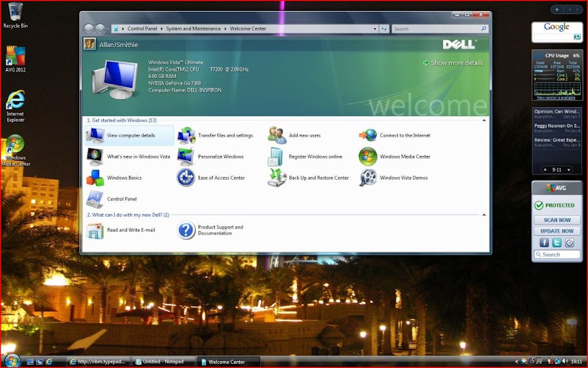Open Ease of Access Center
Image resolution: width=588 pixels, height=368 pixels.
pos(211,178)
